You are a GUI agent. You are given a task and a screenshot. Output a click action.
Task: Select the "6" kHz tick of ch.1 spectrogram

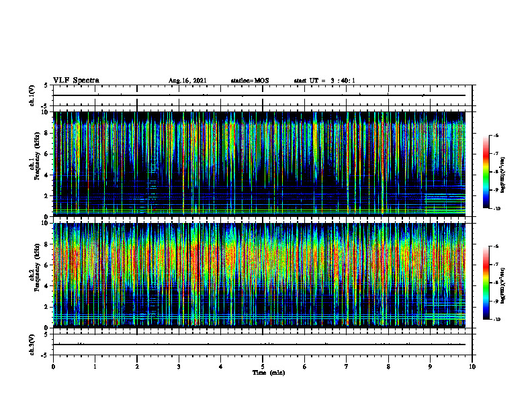point(47,154)
